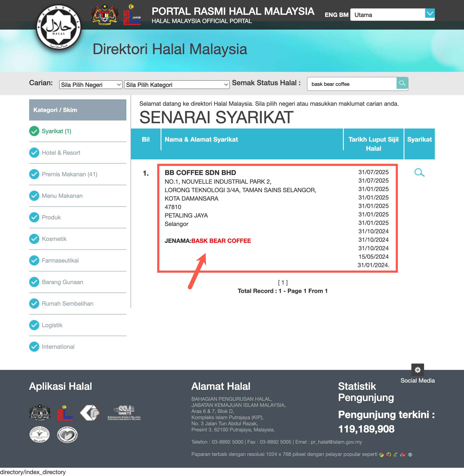Click footer heart-in-hands round logo
464x476 pixels.
point(67,435)
